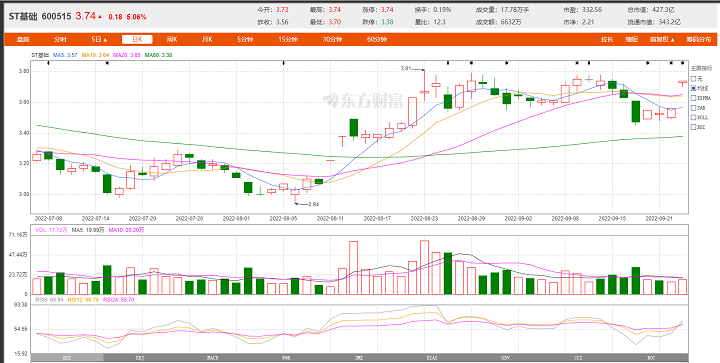Screen dimensions: 720x363
Task: Click the VOL: 17.72万 volume label
Action: 51,230
